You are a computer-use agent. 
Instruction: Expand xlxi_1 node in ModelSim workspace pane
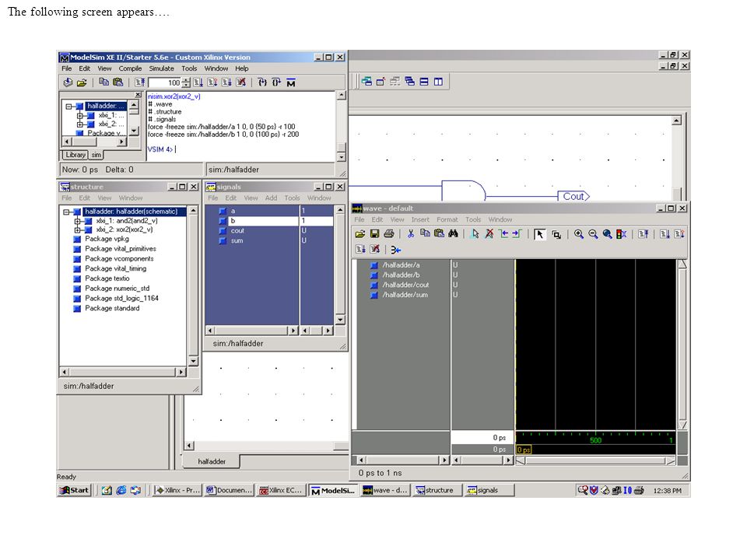[80, 115]
